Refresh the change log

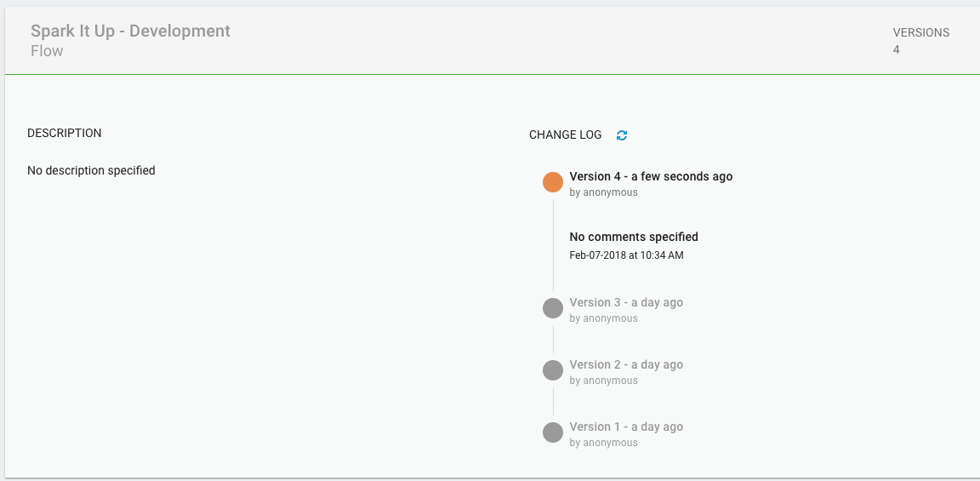(622, 135)
